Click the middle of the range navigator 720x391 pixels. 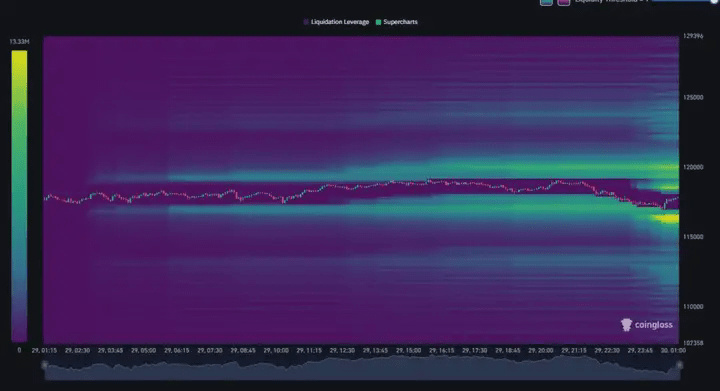point(362,369)
